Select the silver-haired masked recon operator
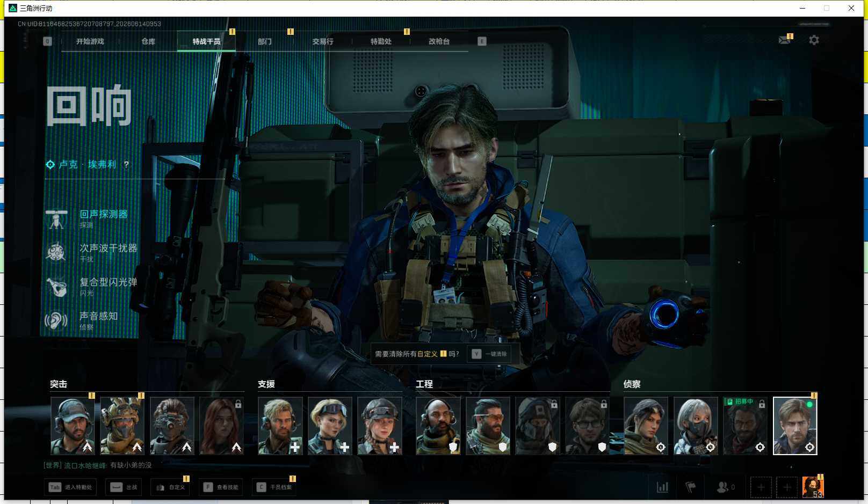868x504 pixels. (x=696, y=426)
